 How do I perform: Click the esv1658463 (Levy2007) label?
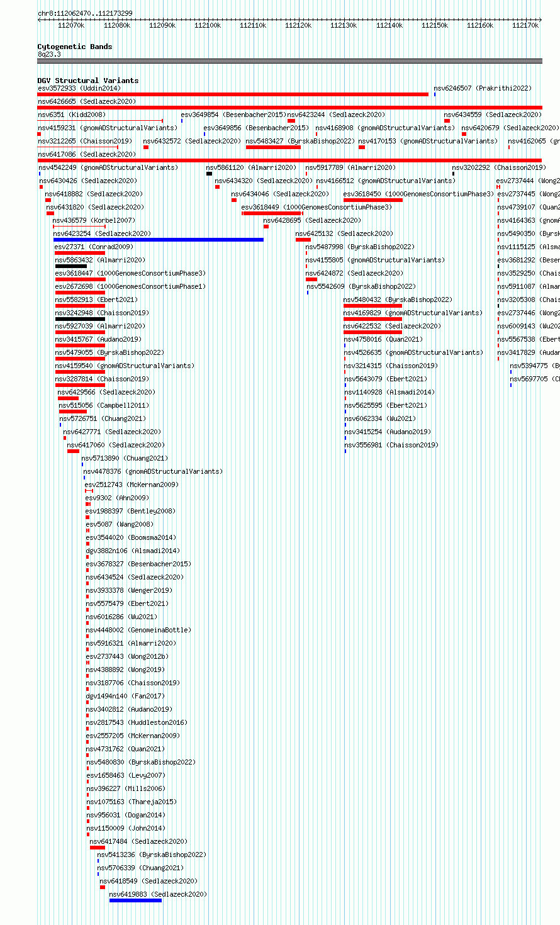point(126,775)
